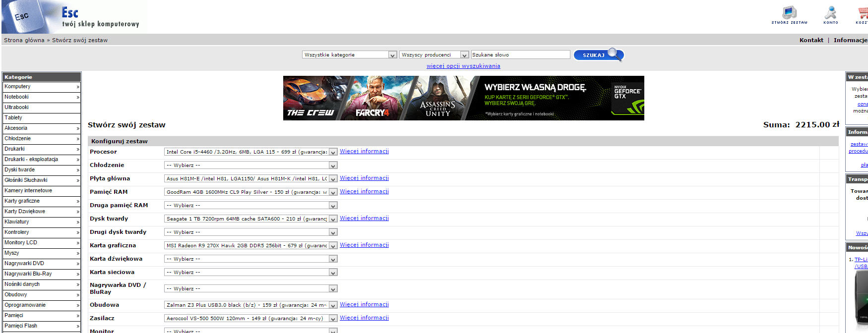Screen dimensions: 868x333
Task: Open Nośniki danych category
Action: tap(42, 284)
